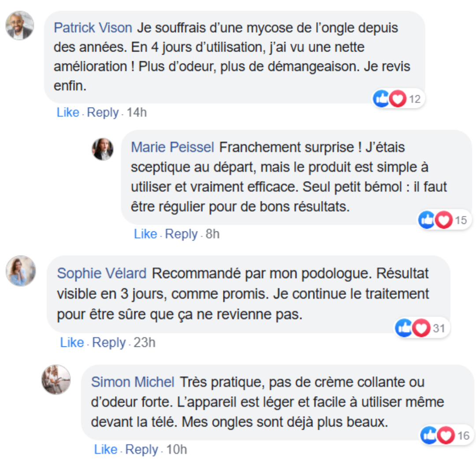
Task: Click the thumbs-up reaction on Sophie Vélard's comment
Action: tap(404, 328)
